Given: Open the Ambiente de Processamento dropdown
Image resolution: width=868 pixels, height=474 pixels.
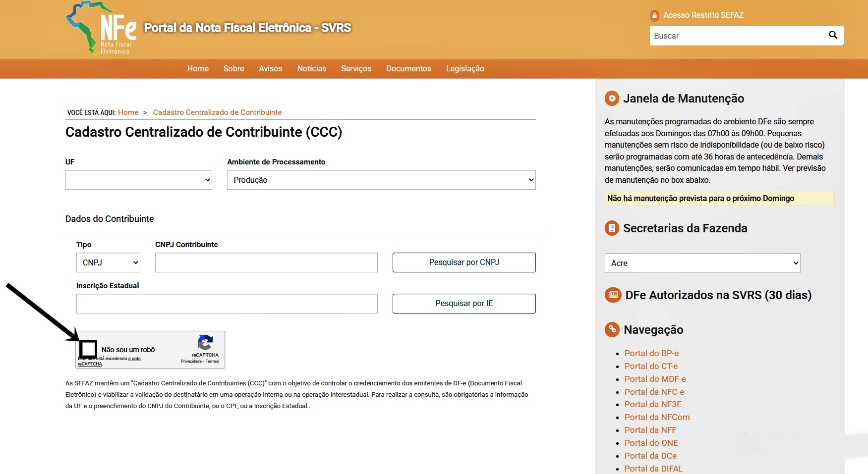Looking at the screenshot, I should [381, 180].
